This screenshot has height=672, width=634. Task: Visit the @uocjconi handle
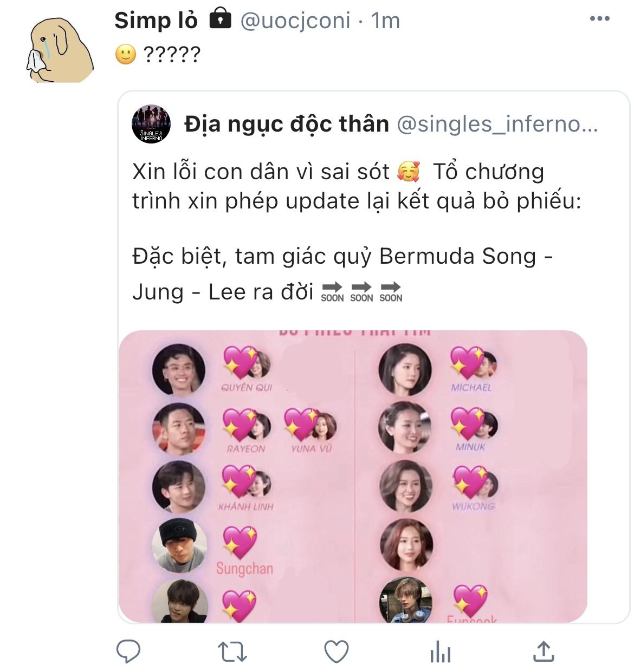point(295,21)
